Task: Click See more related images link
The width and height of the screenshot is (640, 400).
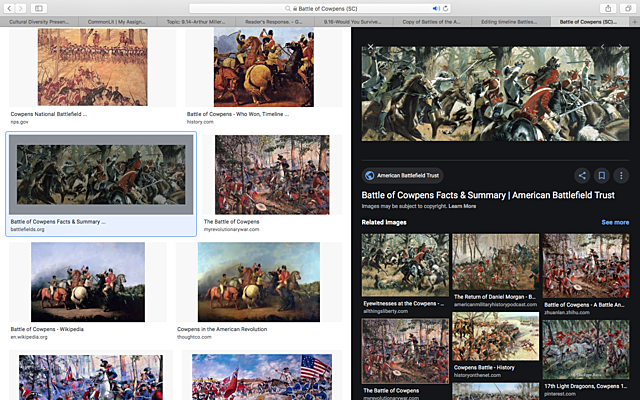Action: 615,222
